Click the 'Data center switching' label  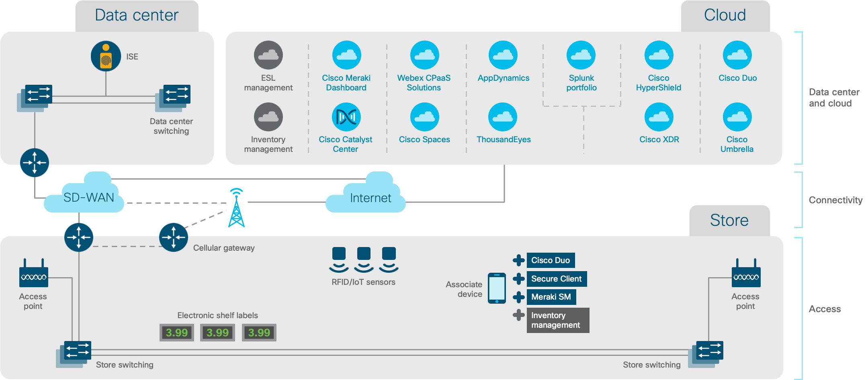point(171,126)
